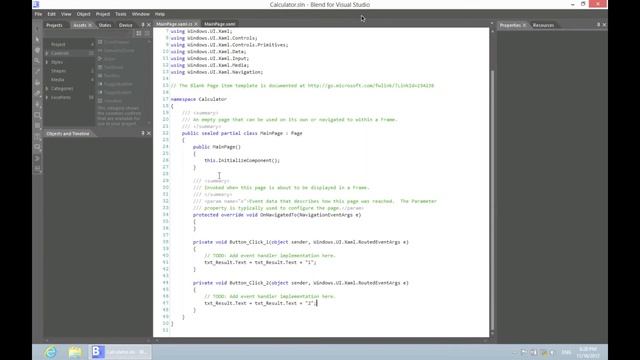Open File Explorer from the taskbar
This screenshot has width=640, height=360.
tap(75, 352)
